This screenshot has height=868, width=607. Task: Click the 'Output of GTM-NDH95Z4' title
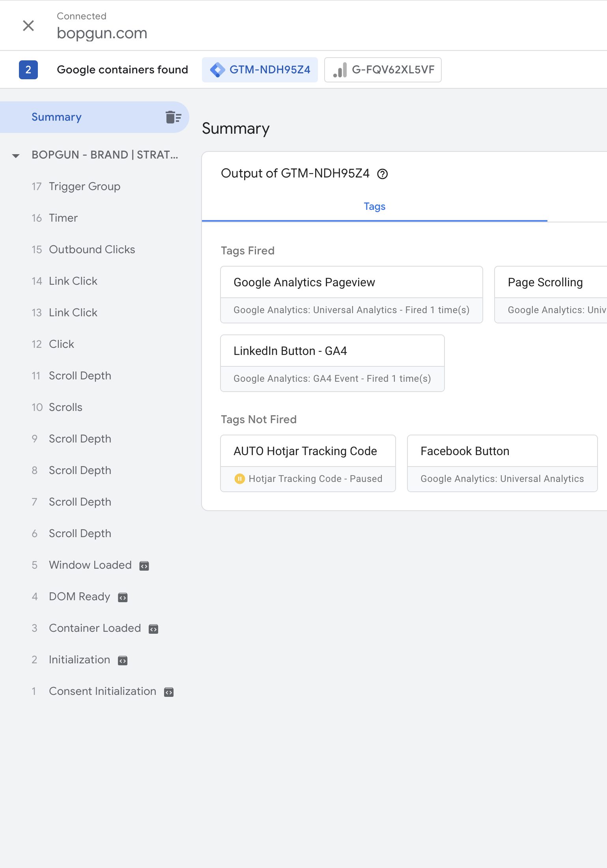pos(295,174)
